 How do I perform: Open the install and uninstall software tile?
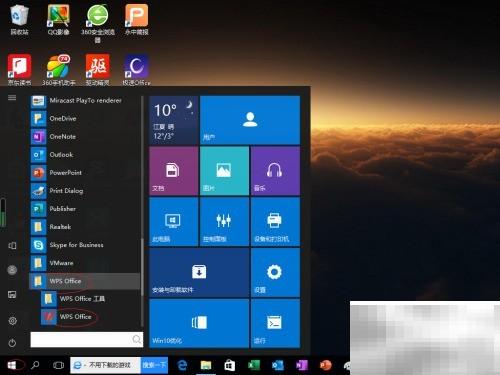199,272
